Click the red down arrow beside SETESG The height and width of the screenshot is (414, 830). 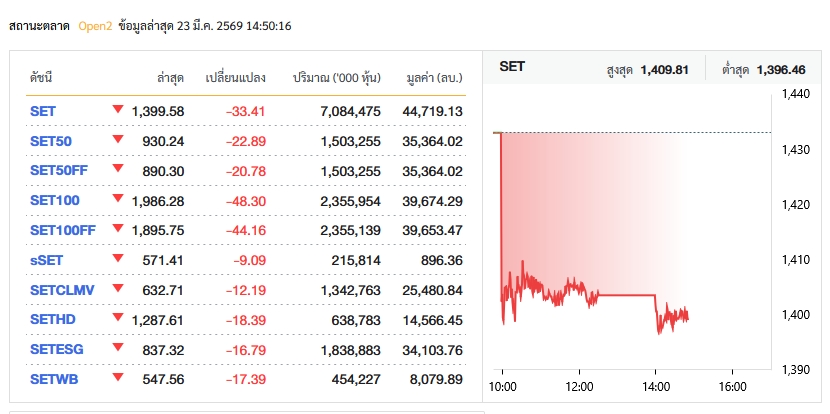point(118,347)
